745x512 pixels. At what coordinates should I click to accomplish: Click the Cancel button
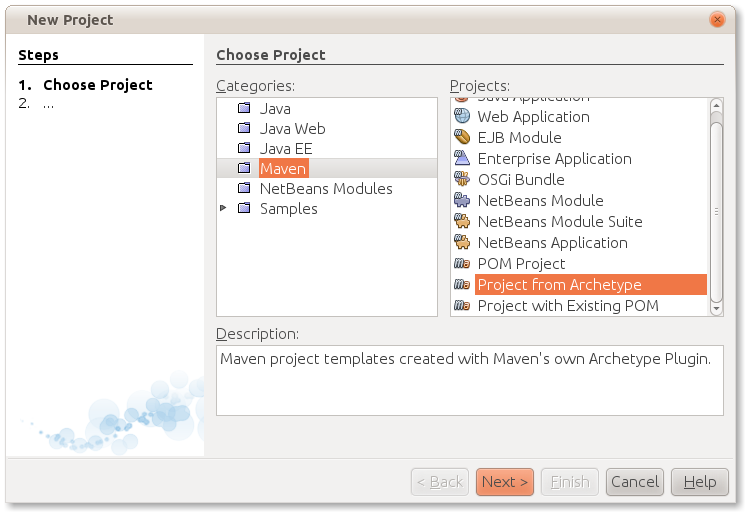(x=635, y=482)
